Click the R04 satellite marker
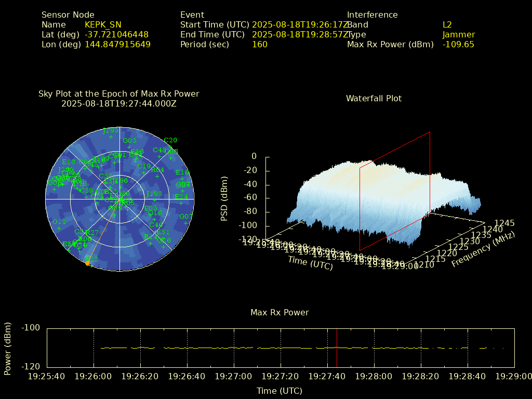The image size is (532, 399). pyautogui.click(x=157, y=176)
